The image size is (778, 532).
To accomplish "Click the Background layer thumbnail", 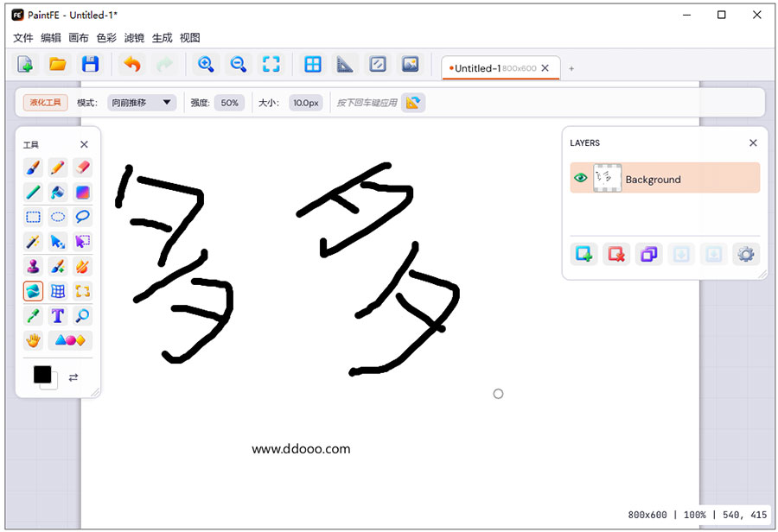I will [607, 178].
